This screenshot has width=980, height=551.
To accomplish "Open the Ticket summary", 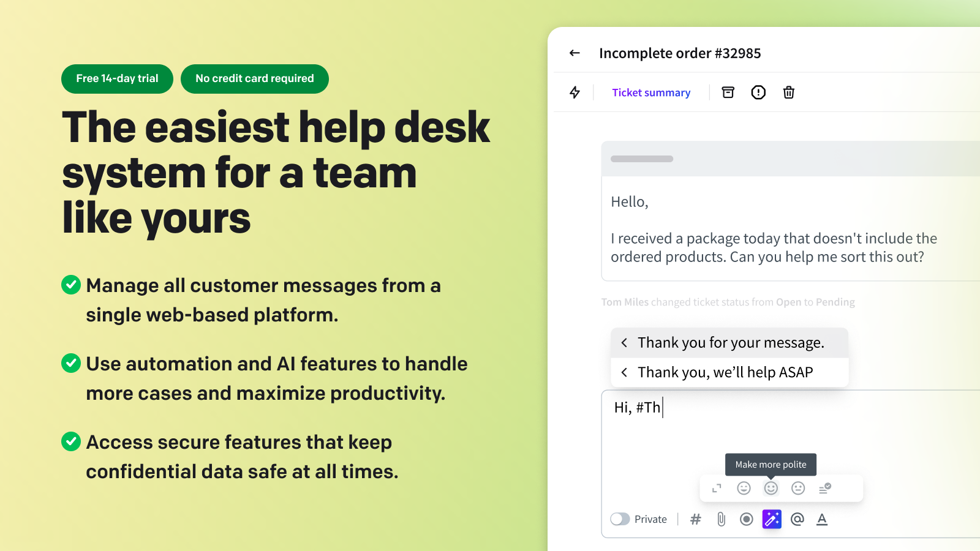I will click(651, 92).
